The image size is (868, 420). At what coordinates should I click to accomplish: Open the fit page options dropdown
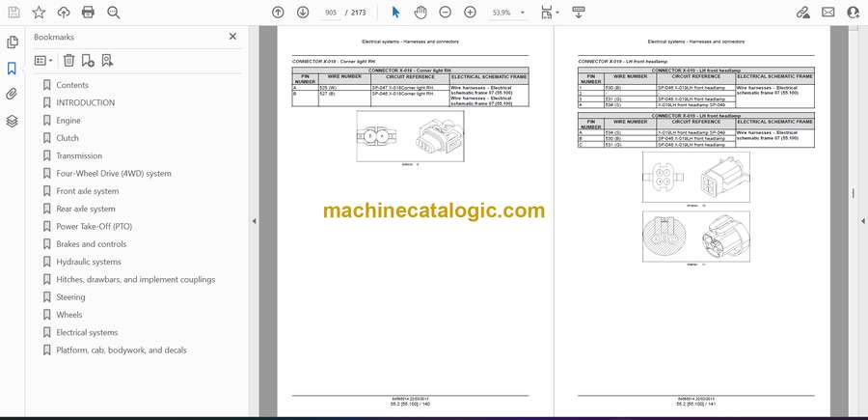(x=550, y=13)
